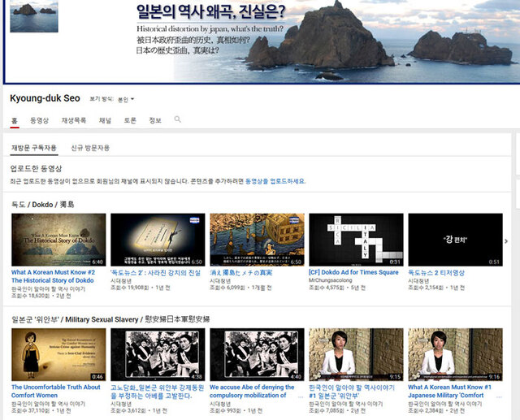Screen dimensions: 520x420
Task: Play the 6:50 Japanese subtitle thumbnail
Action: point(257,240)
